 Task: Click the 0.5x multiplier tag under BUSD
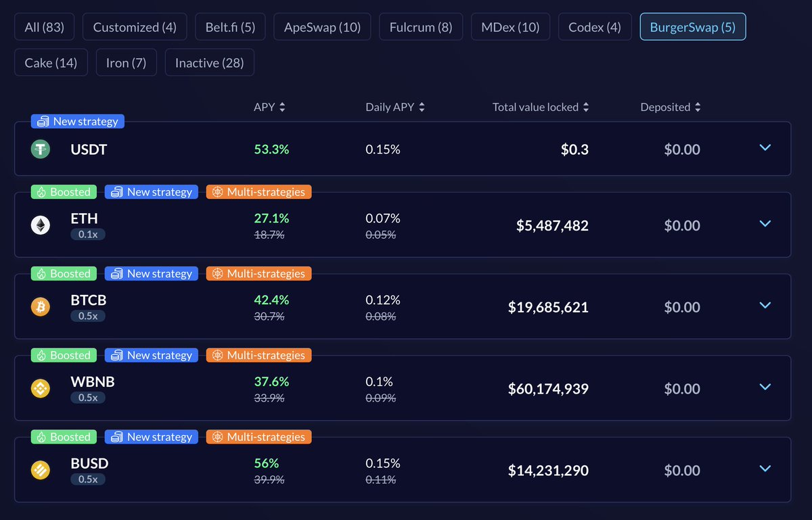pyautogui.click(x=88, y=479)
